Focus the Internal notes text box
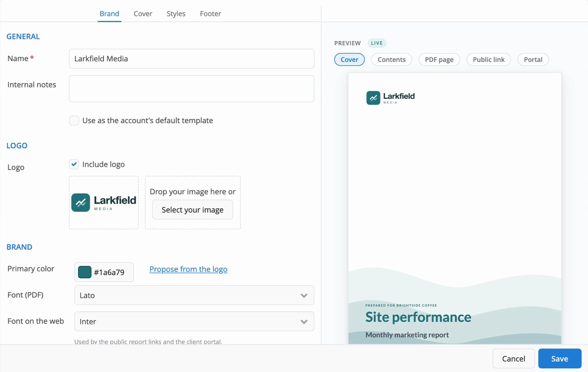 tap(191, 88)
